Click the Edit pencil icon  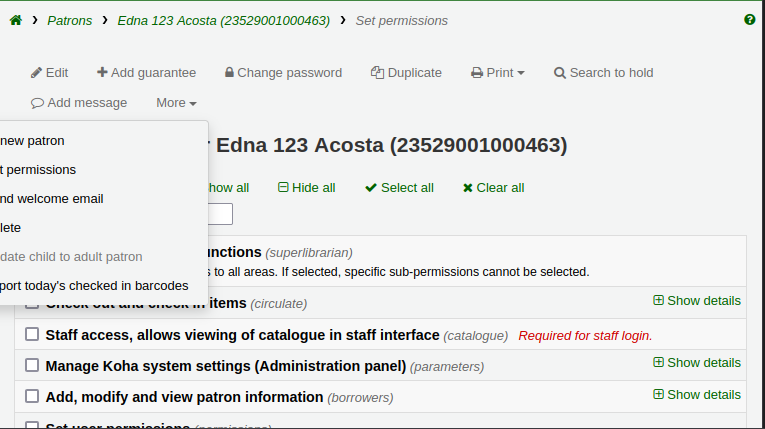[x=36, y=73]
